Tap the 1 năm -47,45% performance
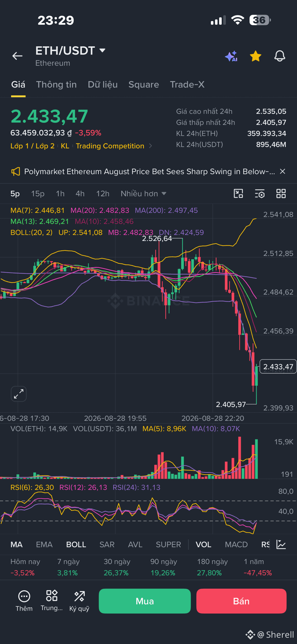The height and width of the screenshot is (644, 297). (258, 567)
